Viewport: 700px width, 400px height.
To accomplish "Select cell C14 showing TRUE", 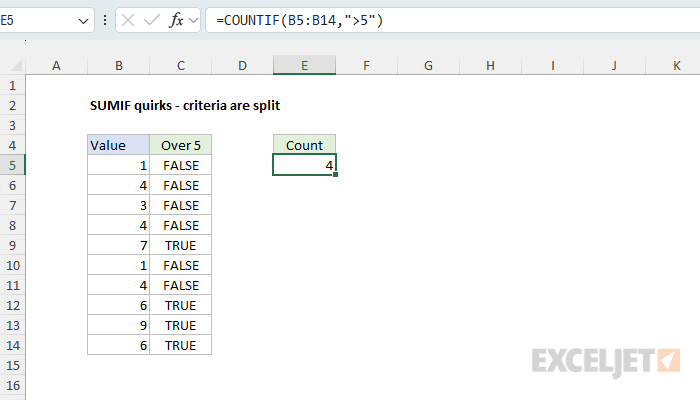I will tap(181, 345).
